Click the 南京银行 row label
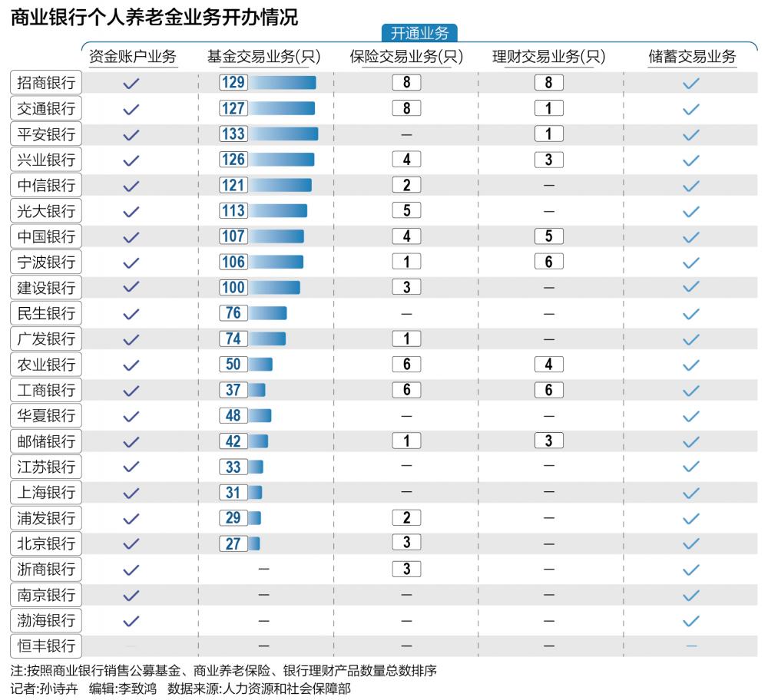 pyautogui.click(x=46, y=595)
